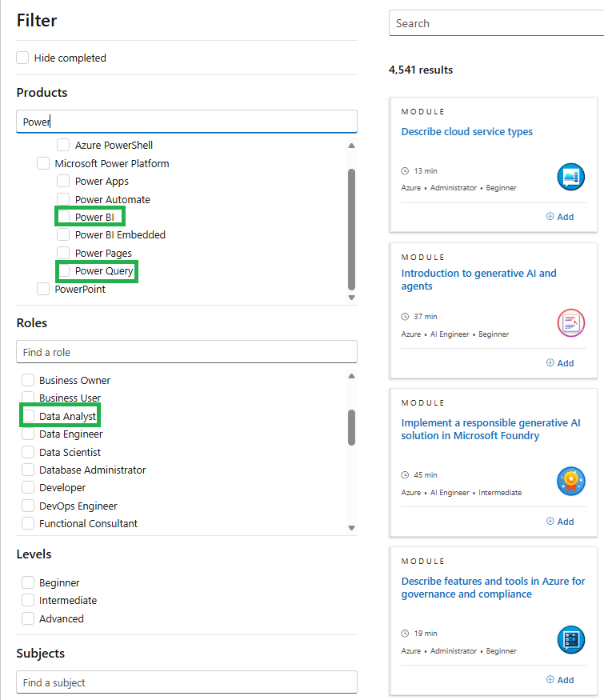Open Describe features and tools in Azure module
The image size is (604, 700).
[493, 587]
